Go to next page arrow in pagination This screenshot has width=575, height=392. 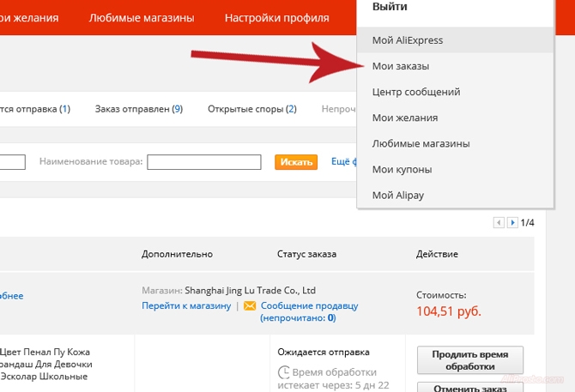(512, 222)
